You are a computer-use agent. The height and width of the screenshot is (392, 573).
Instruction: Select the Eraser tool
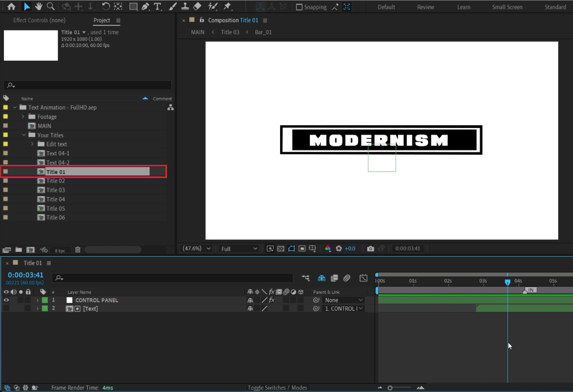pos(197,7)
